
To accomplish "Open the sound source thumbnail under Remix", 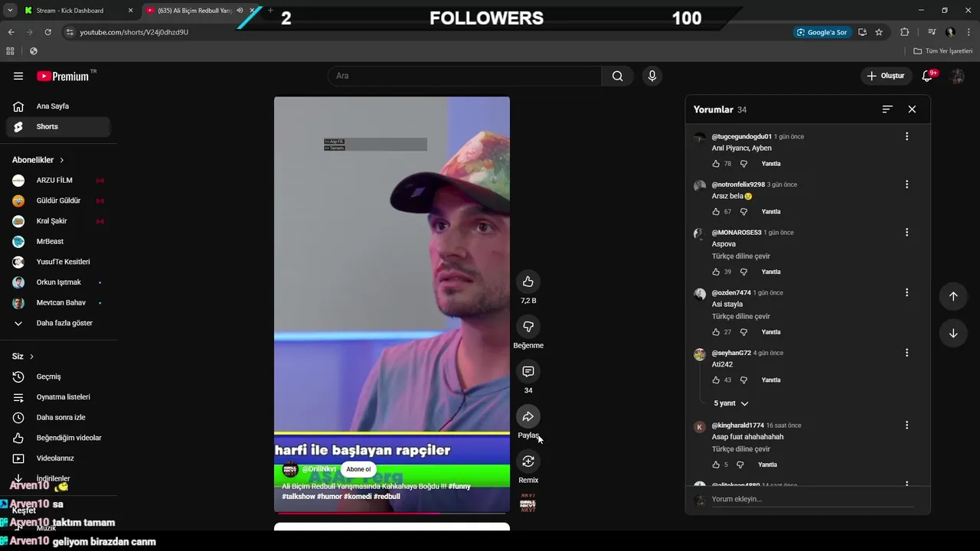I will (528, 503).
